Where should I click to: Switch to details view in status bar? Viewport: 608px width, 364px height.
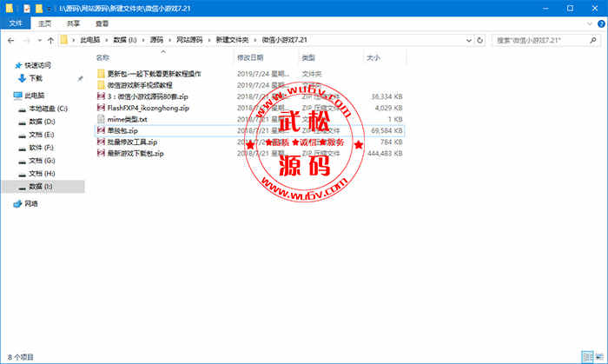point(587,357)
